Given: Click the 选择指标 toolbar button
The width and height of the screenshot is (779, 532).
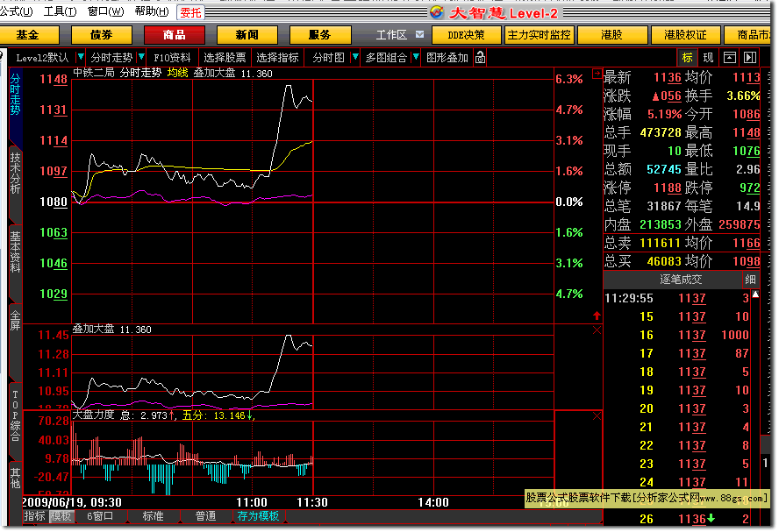Looking at the screenshot, I should pos(277,58).
